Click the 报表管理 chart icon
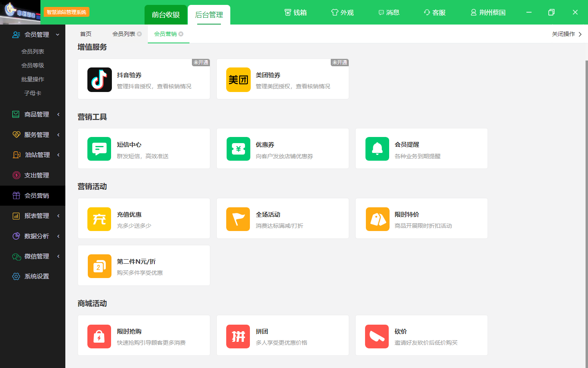Screen dimensions: 588x368 (16, 216)
